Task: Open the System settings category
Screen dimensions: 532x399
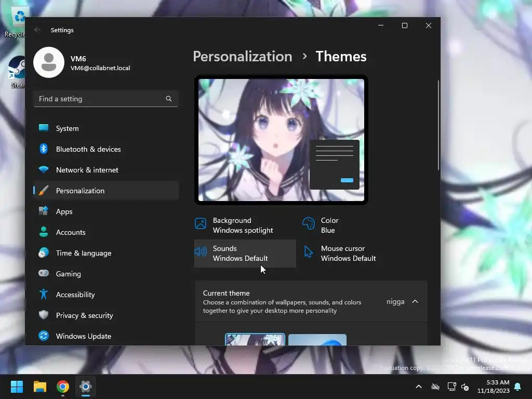Action: (106, 128)
